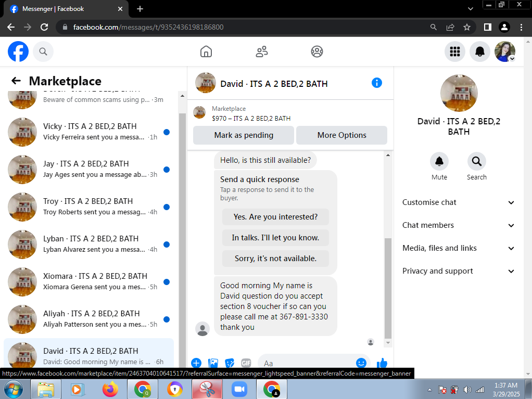Open the $970 – ITS A 2 BED,2 BATH listing link
This screenshot has height=399, width=532.
pyautogui.click(x=251, y=118)
